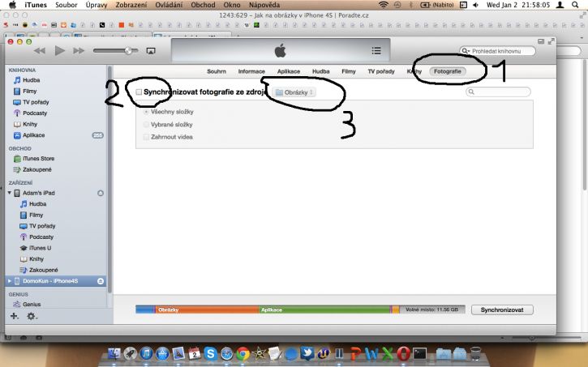Open Terminal from the Dock

click(x=420, y=353)
